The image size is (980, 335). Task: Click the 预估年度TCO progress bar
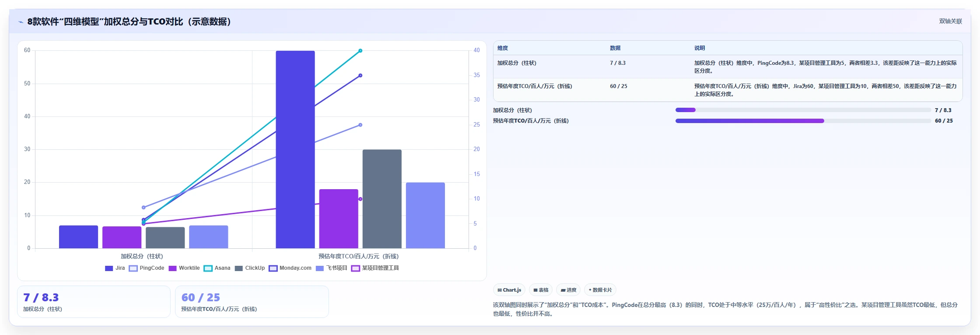(803, 121)
